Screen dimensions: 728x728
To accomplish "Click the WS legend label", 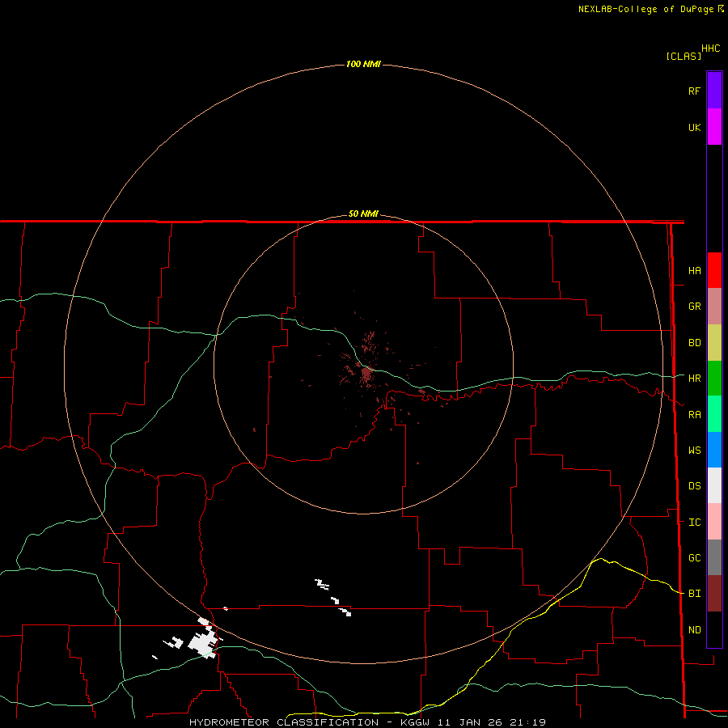I will pos(694,451).
